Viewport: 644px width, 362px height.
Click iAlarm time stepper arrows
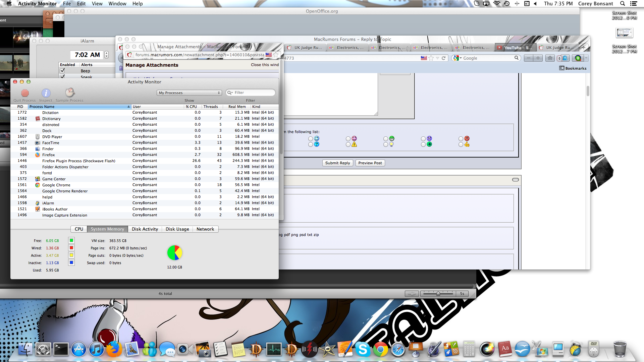106,55
